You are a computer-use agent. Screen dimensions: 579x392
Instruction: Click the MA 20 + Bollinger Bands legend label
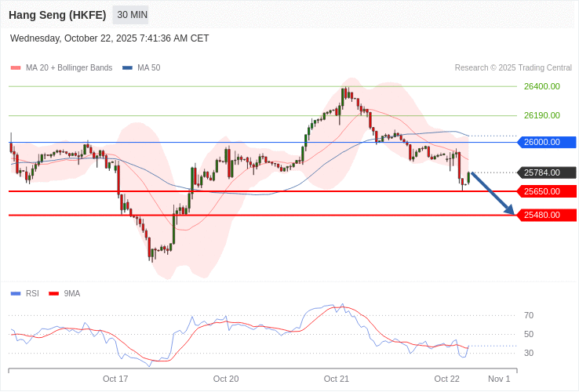[69, 68]
